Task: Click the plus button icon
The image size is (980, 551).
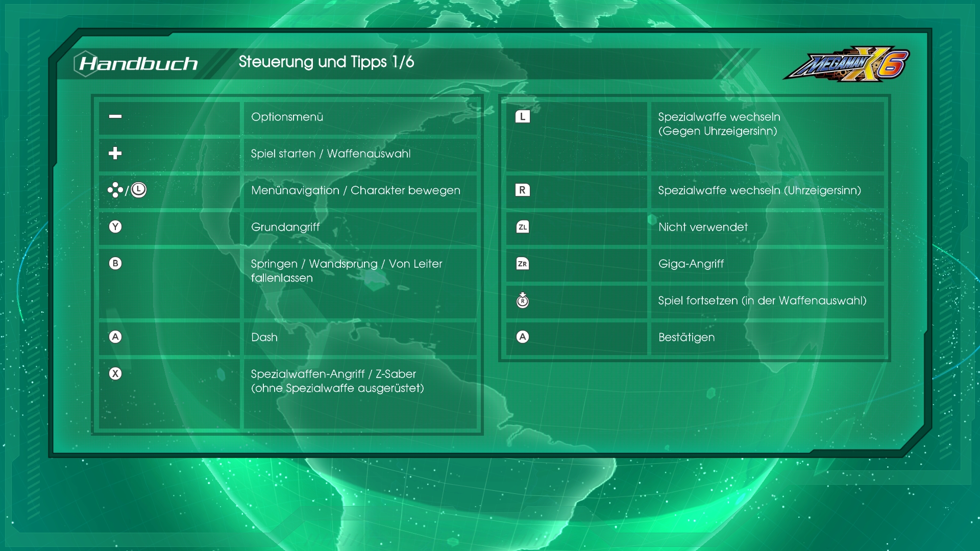Action: [115, 153]
